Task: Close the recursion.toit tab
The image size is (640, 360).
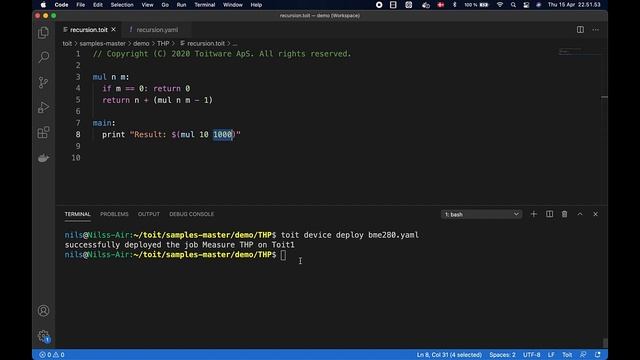Action: click(x=113, y=29)
